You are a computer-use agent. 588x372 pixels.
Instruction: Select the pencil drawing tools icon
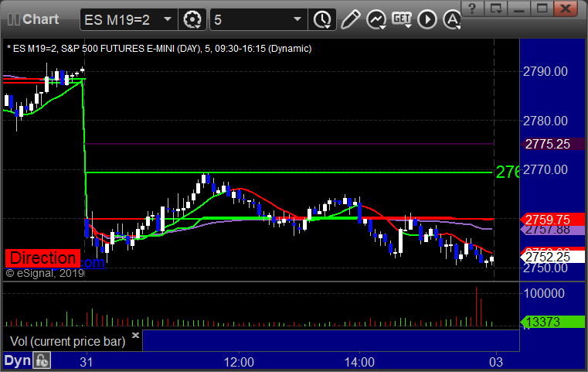click(350, 19)
